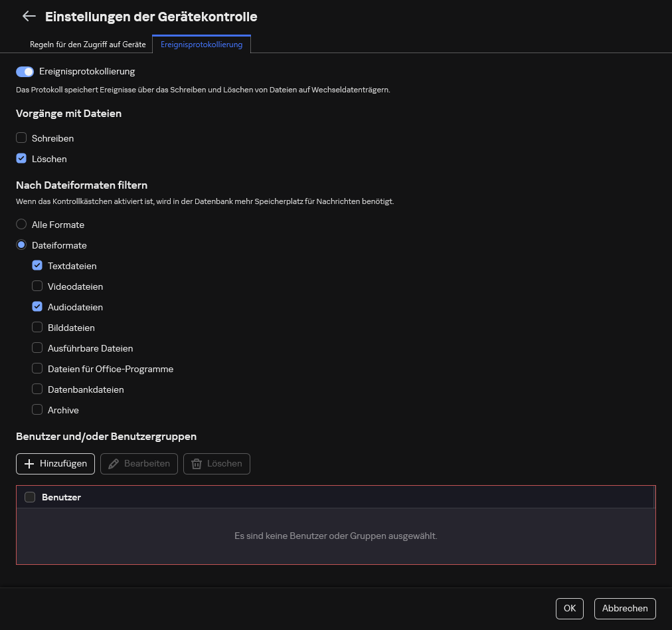
Task: Check Dateien für Office-Programme
Action: tap(37, 369)
